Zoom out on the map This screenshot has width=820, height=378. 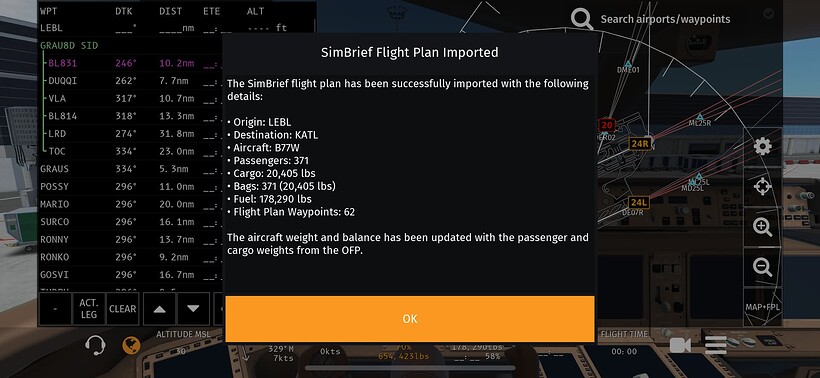762,267
